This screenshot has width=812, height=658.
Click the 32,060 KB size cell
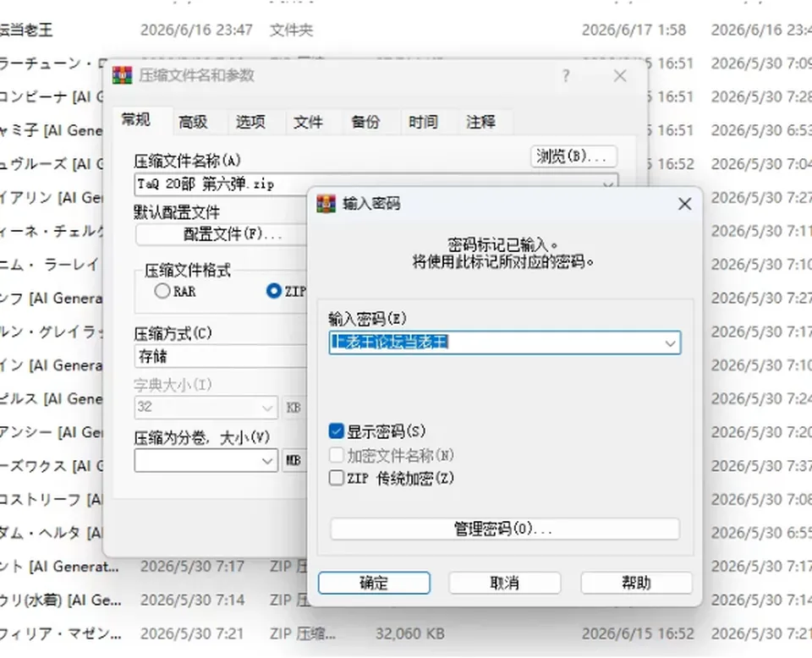coord(410,633)
